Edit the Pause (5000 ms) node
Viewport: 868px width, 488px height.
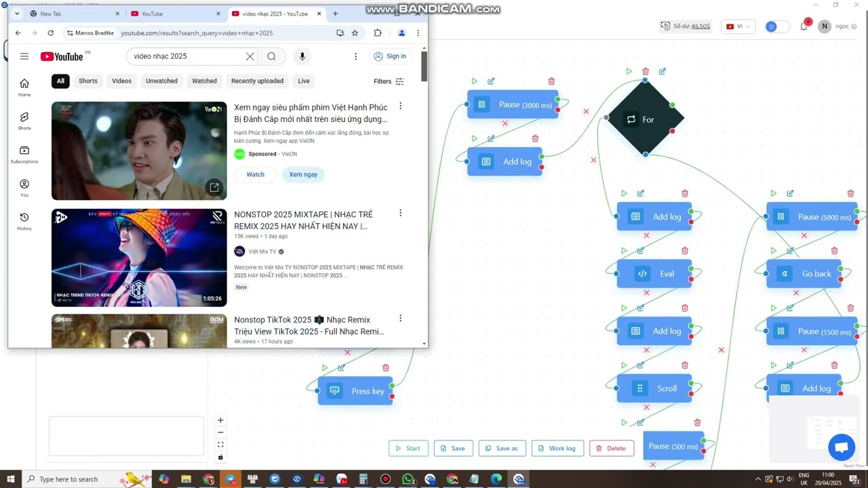790,193
